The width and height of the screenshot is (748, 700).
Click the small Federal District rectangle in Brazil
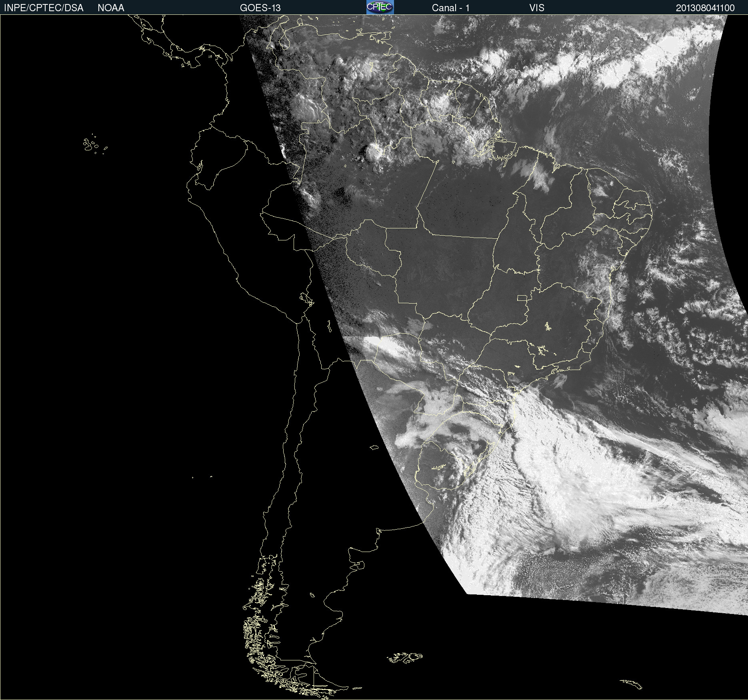522,298
